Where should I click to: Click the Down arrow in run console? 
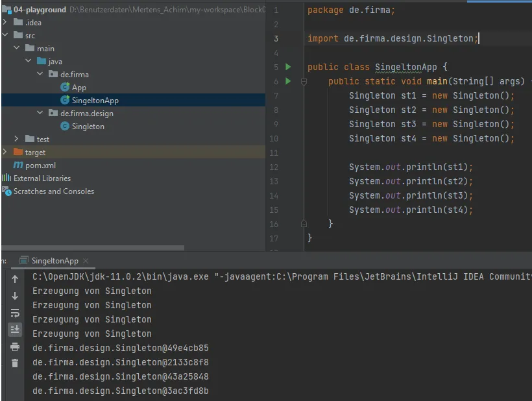[15, 296]
